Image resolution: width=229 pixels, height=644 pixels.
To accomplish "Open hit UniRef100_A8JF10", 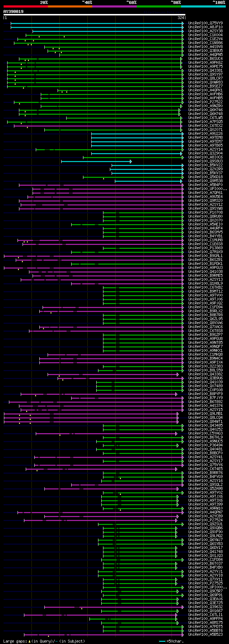I will point(205,27).
